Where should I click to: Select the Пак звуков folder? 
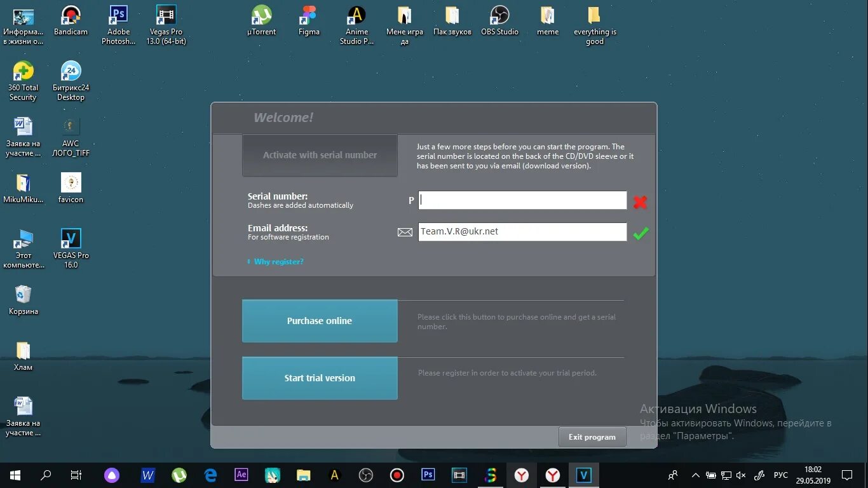[x=452, y=20]
